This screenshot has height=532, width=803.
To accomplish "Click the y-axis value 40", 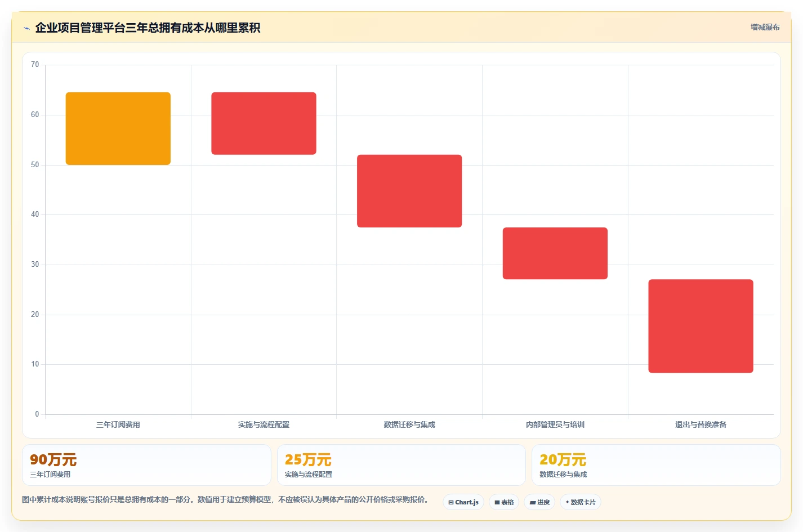I will pos(35,214).
